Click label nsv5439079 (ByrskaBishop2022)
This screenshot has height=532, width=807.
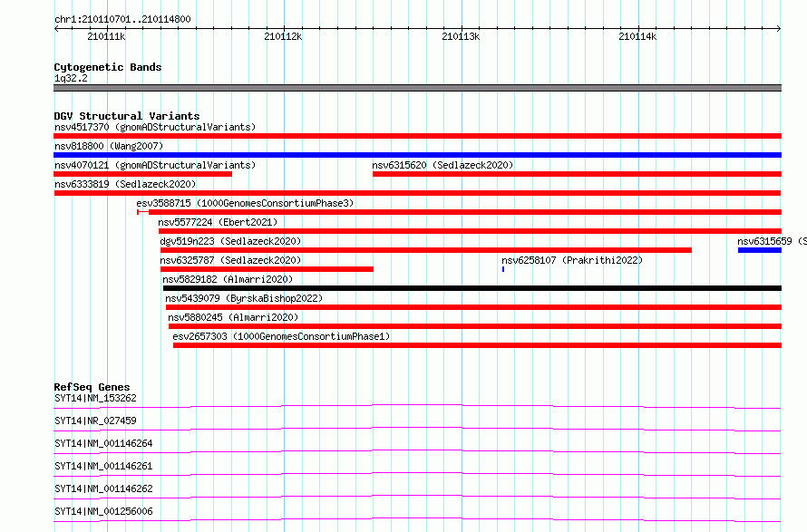click(244, 298)
